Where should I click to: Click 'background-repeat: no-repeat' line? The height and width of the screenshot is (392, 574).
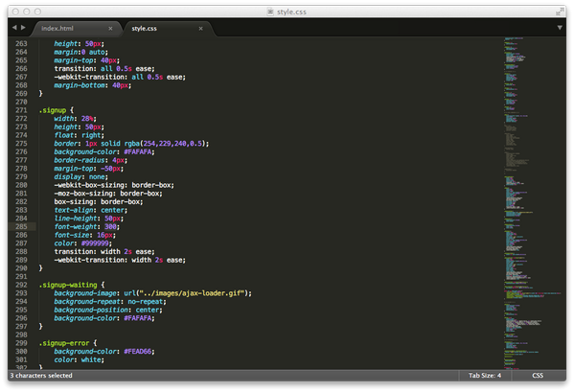coord(110,302)
